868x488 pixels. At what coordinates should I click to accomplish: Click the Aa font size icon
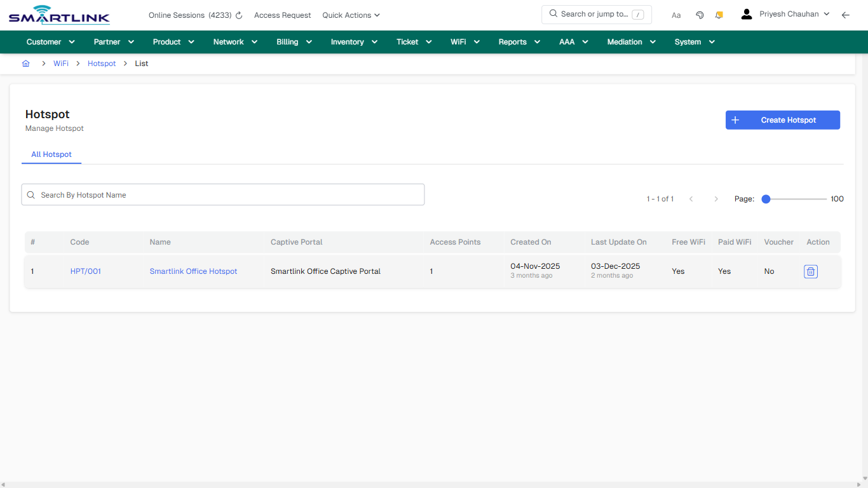pos(676,15)
